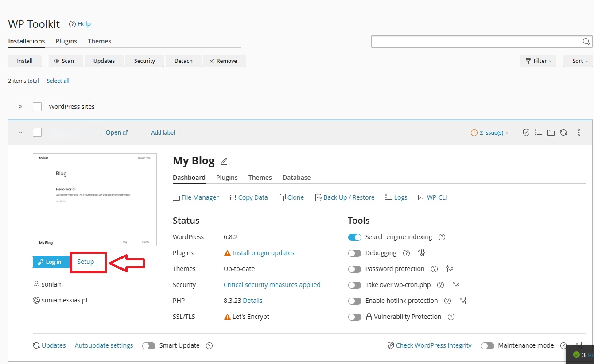
Task: Open the Database tab
Action: pos(297,178)
